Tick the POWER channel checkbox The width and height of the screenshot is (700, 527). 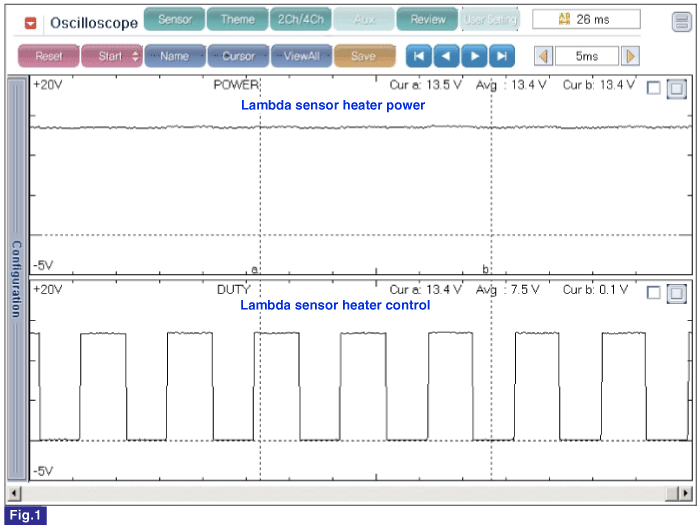pos(654,88)
